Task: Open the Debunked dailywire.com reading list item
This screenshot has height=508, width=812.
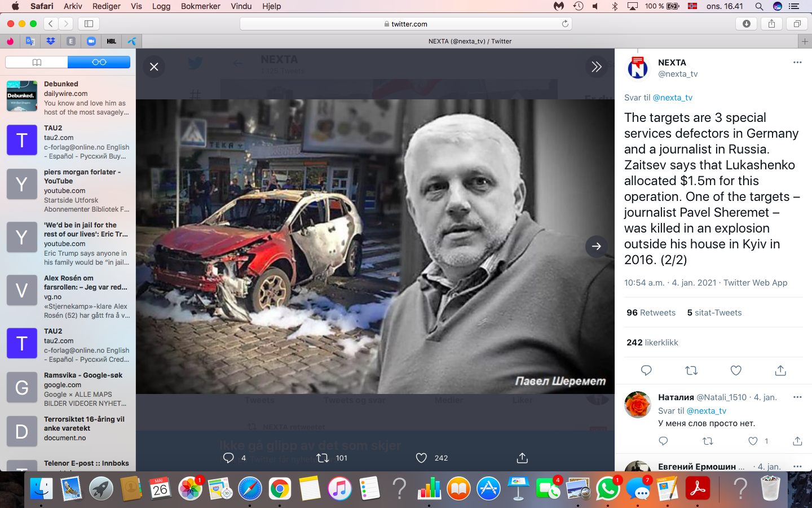Action: coord(68,98)
